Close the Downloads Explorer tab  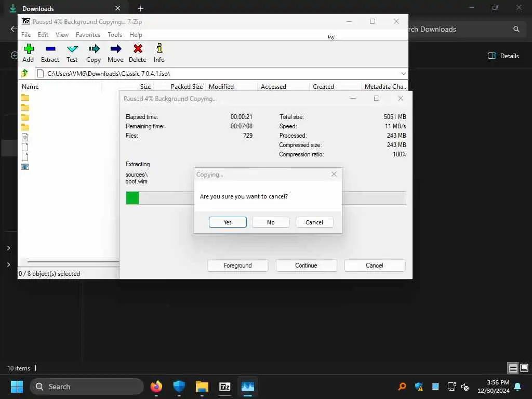click(117, 8)
